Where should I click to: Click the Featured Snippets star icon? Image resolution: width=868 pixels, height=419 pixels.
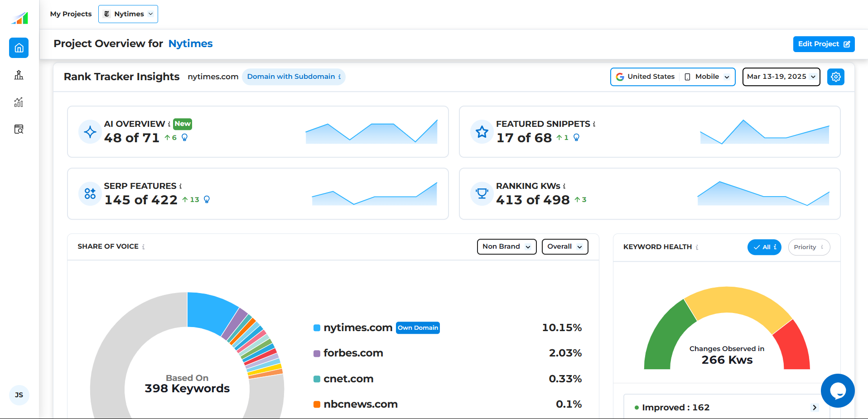482,132
